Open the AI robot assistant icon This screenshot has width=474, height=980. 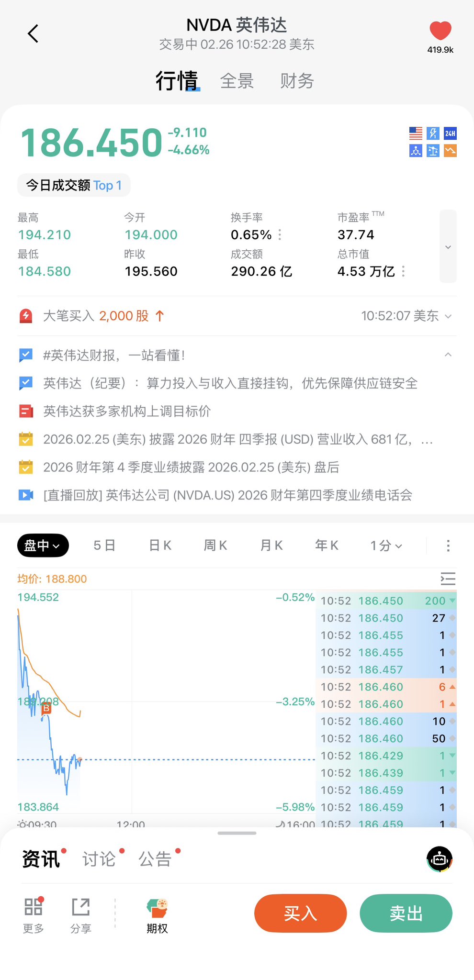439,859
